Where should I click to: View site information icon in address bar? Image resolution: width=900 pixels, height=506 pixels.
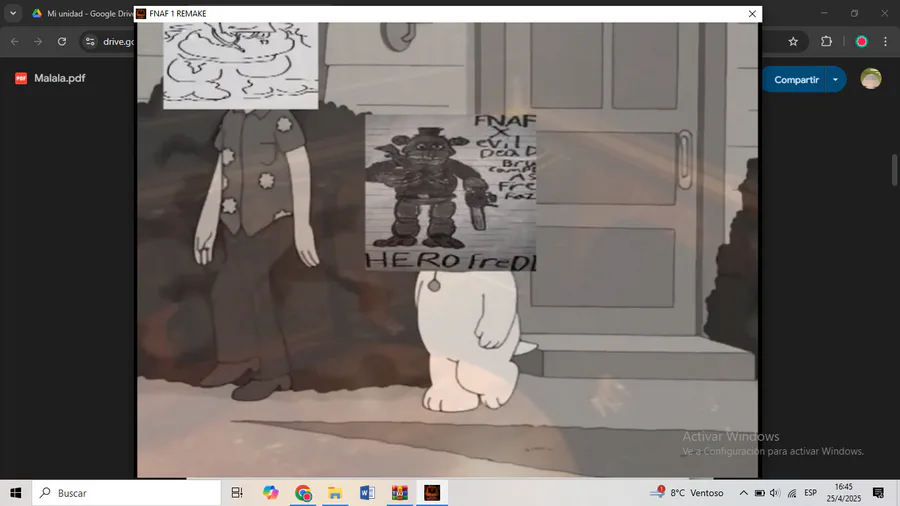(x=90, y=41)
